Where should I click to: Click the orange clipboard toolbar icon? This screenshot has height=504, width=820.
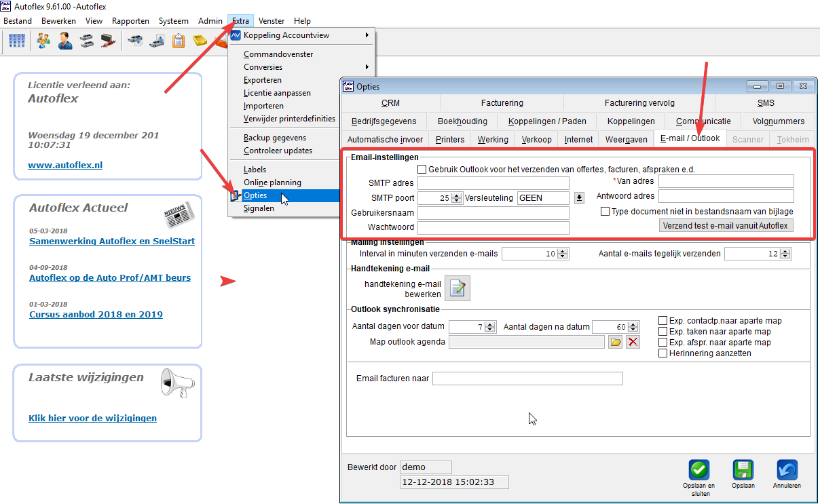[179, 41]
